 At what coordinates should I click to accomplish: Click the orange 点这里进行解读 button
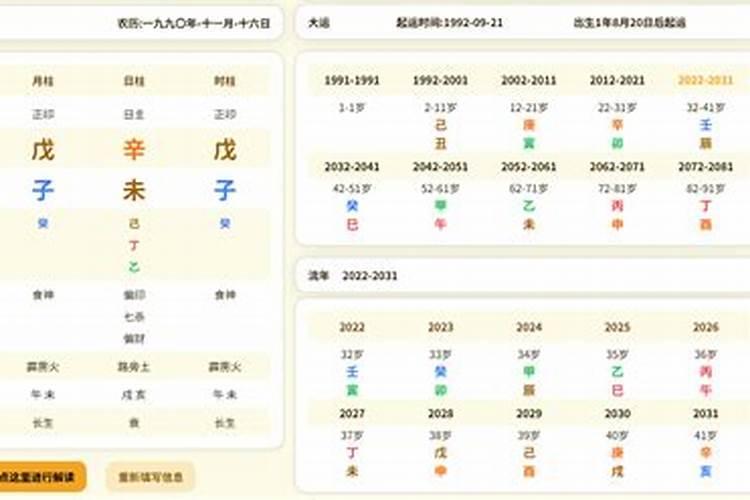41,477
